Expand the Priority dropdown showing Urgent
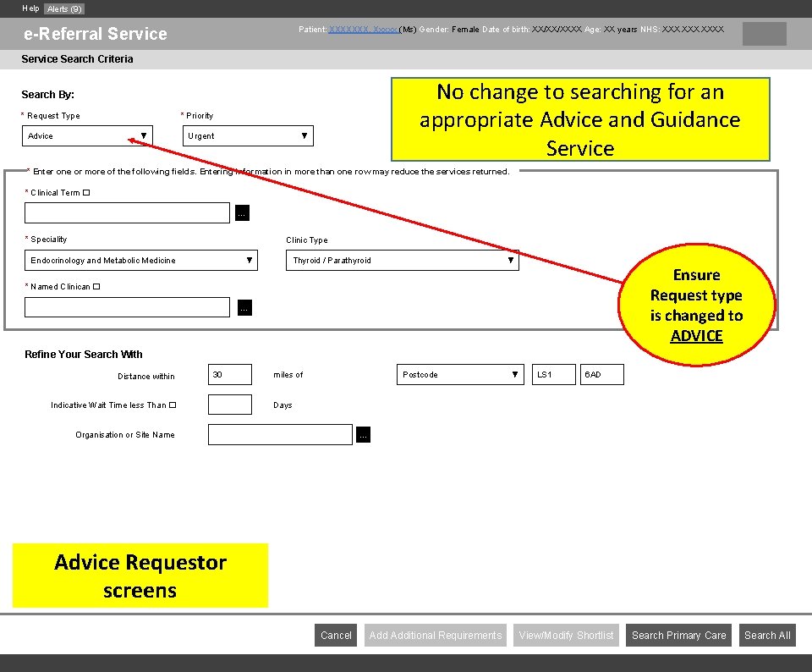Viewport: 812px width, 672px height. [x=248, y=135]
